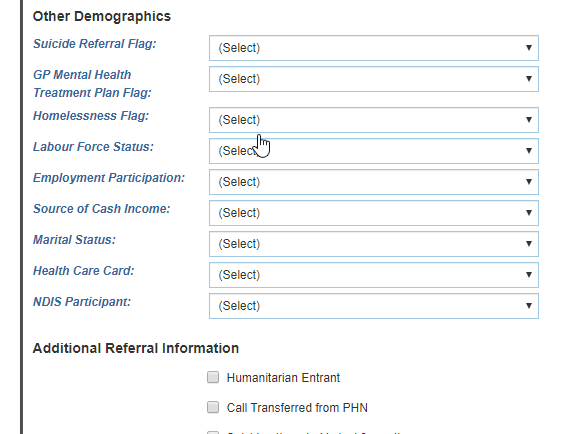Viewport: 587px width, 434px height.
Task: Open the Employment Participation dropdown
Action: coord(374,182)
